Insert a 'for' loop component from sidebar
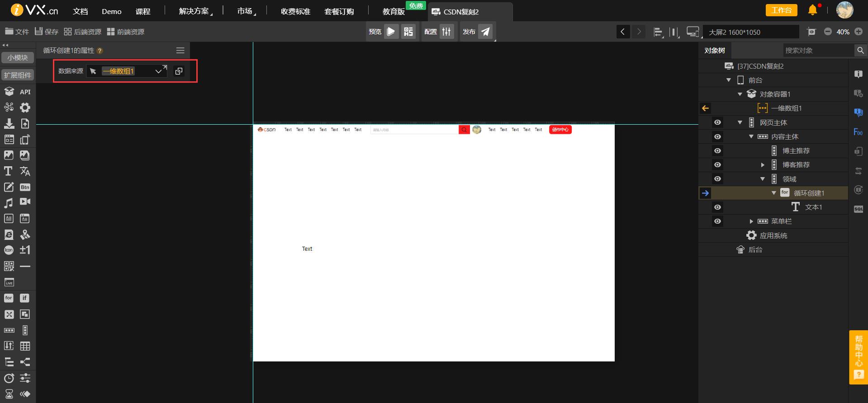Screen dimensions: 868x403 pyautogui.click(x=9, y=298)
